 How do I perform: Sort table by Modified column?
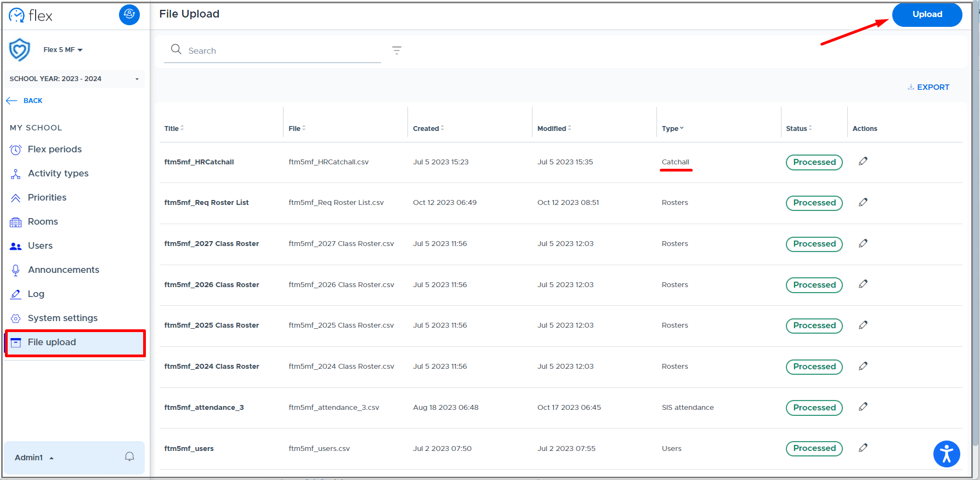(554, 128)
